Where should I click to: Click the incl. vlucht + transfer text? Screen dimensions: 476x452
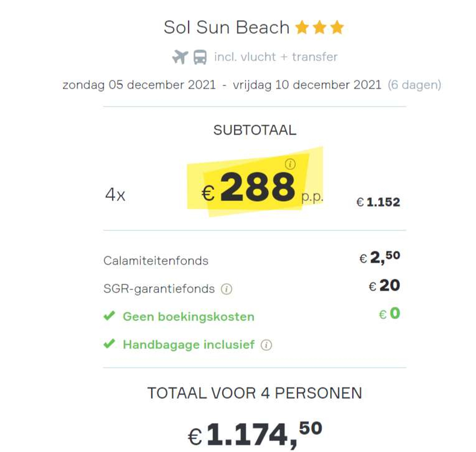tap(276, 57)
